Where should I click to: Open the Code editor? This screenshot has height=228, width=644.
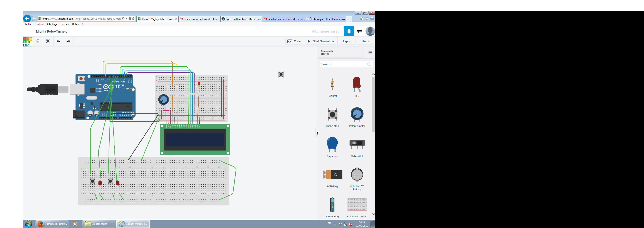294,41
